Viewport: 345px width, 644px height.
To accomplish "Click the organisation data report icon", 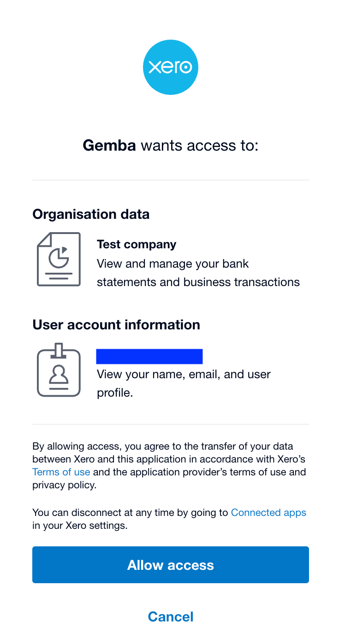I will tap(59, 259).
